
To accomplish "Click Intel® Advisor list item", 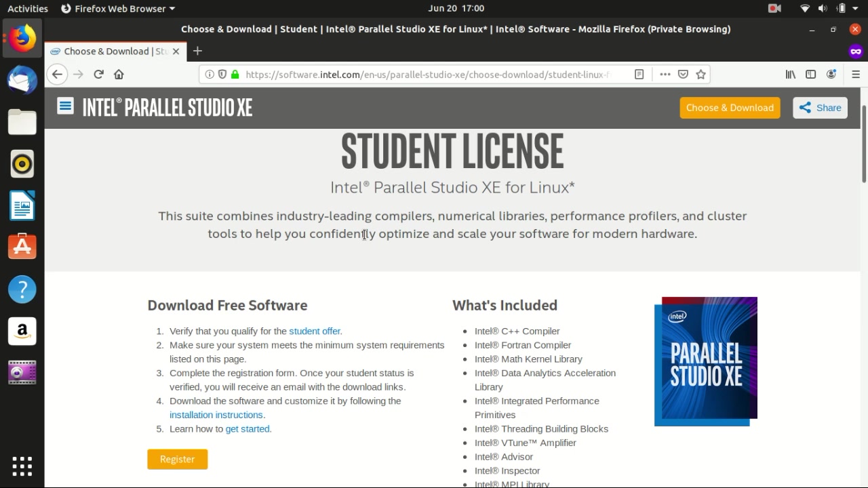I will (504, 456).
